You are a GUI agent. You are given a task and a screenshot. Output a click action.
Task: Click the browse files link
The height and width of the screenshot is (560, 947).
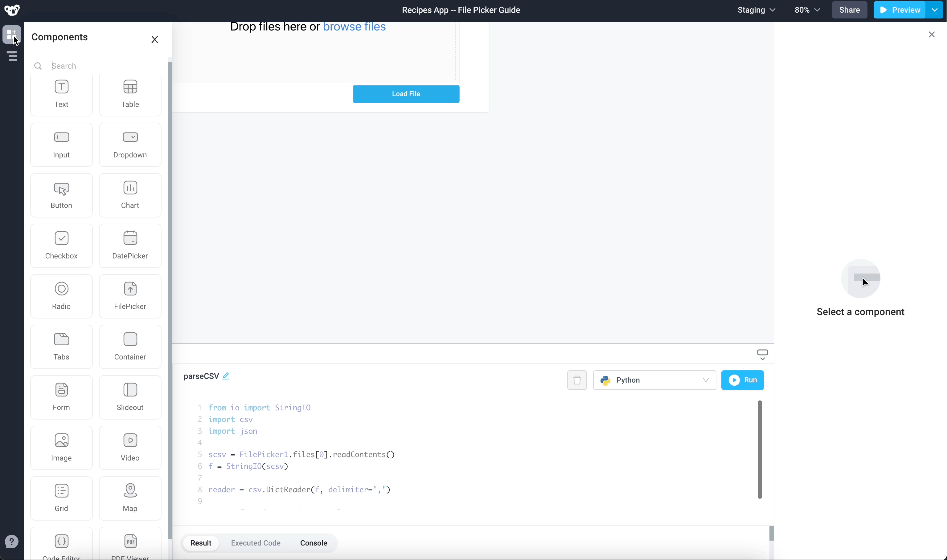coord(354,27)
